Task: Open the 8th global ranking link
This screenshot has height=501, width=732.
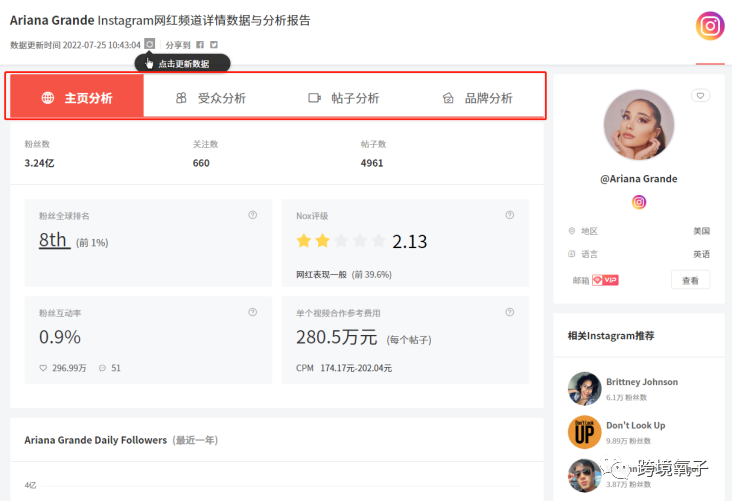Action: click(x=54, y=240)
